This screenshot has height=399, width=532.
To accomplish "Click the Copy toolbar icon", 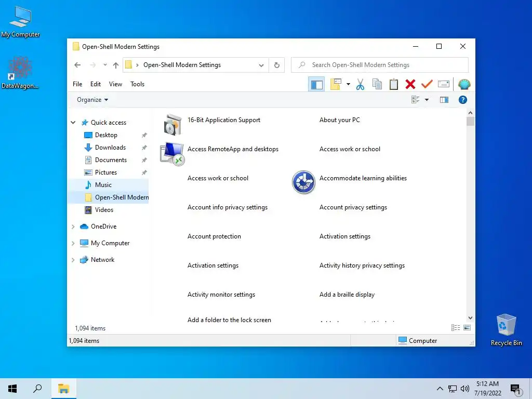I will tap(377, 84).
